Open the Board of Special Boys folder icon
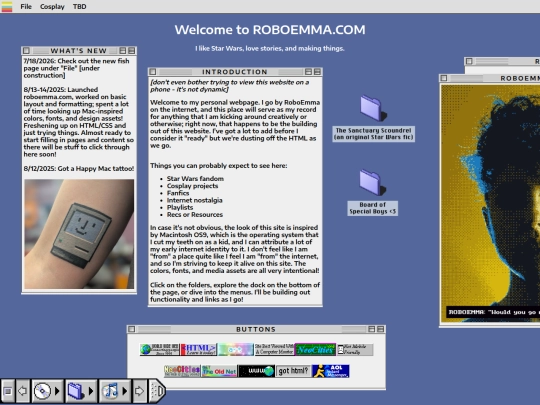The height and width of the screenshot is (405, 540). [x=373, y=183]
